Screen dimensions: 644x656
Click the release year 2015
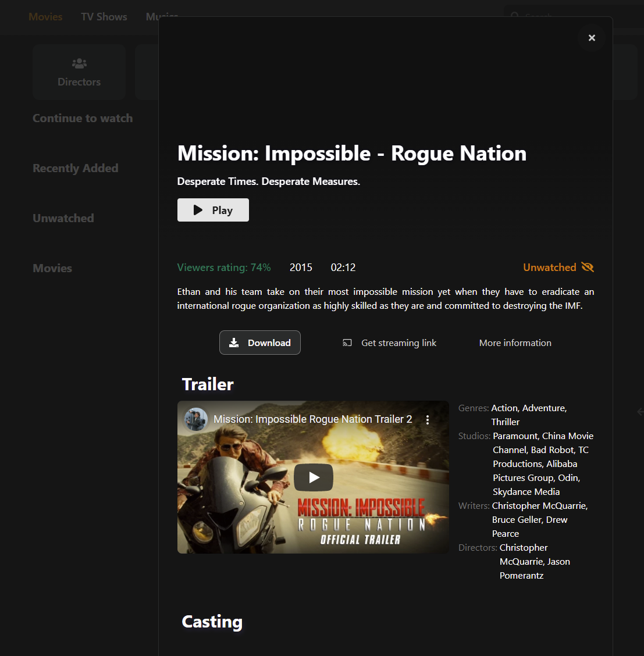[x=301, y=268]
